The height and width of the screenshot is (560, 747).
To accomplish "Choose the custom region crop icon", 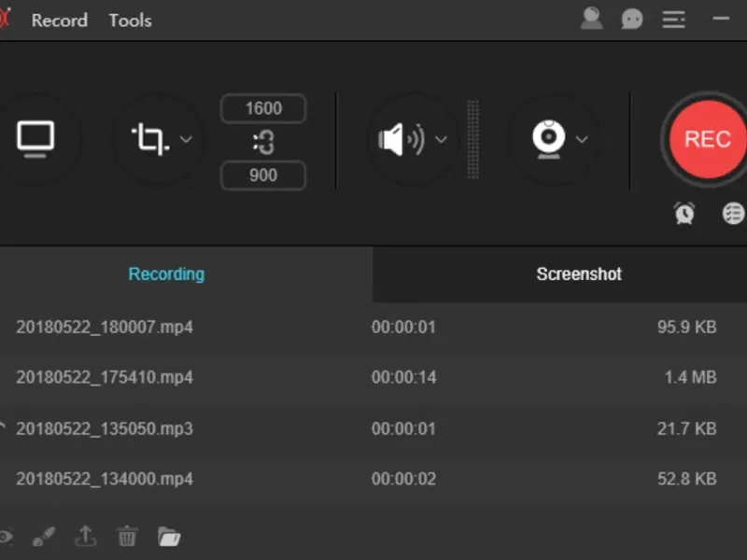I will pyautogui.click(x=150, y=139).
